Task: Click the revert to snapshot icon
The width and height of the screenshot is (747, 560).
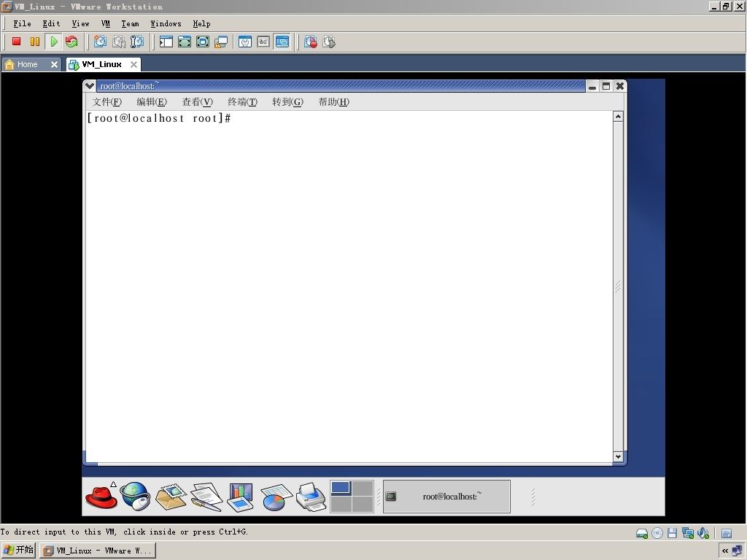Action: tap(119, 42)
